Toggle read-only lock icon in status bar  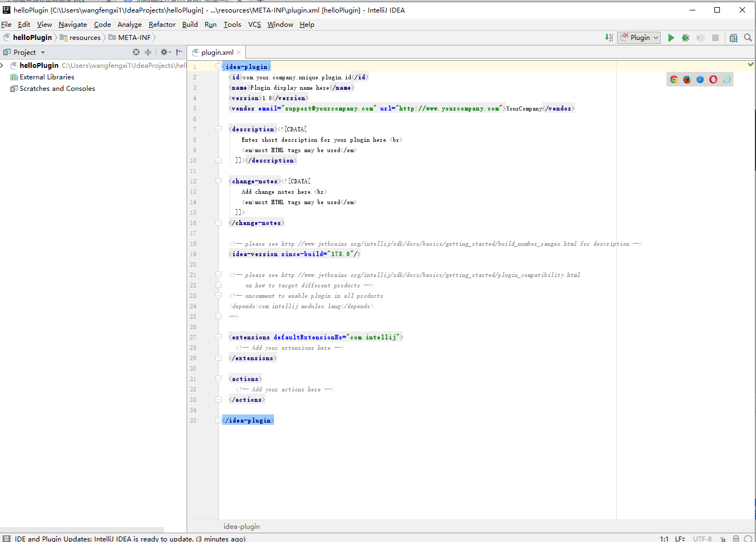(723, 539)
